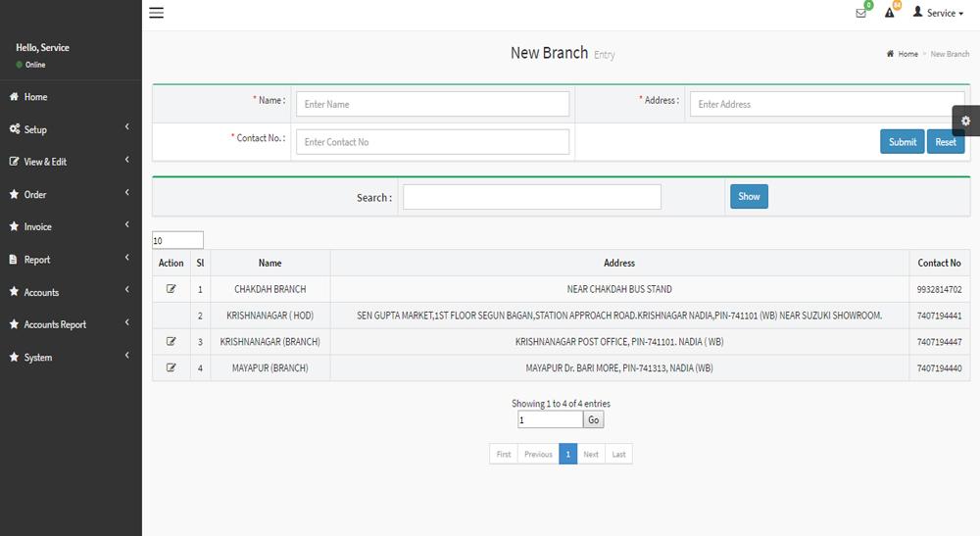
Task: Click the Show button
Action: (x=749, y=196)
